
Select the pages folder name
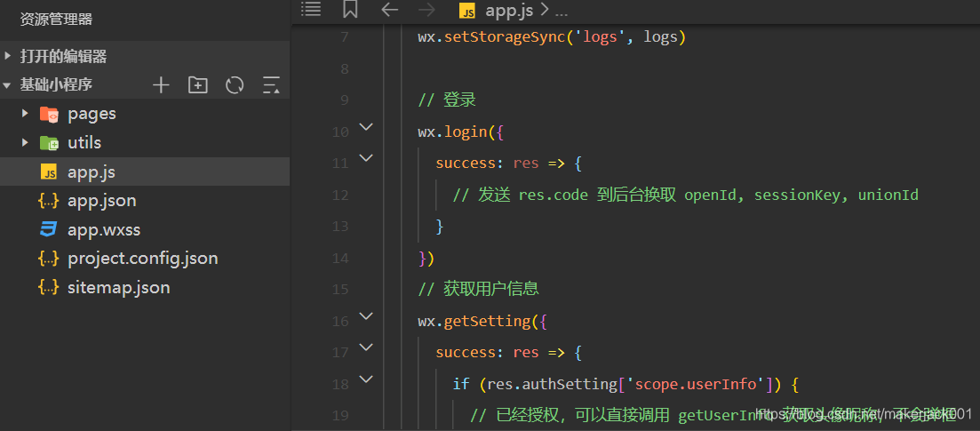tap(92, 114)
